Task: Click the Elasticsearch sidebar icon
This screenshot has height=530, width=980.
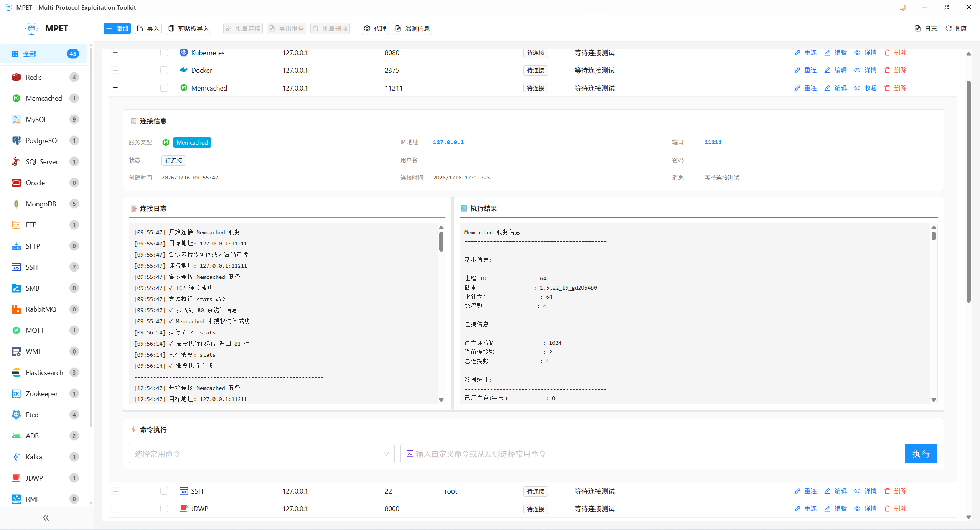Action: click(16, 372)
